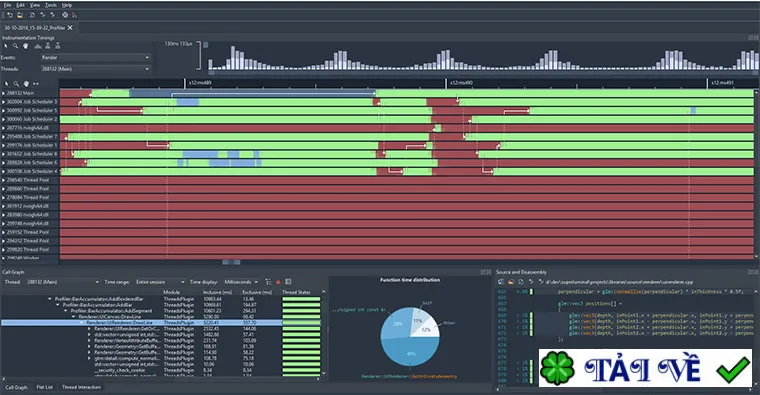Open the File menu

(7, 5)
